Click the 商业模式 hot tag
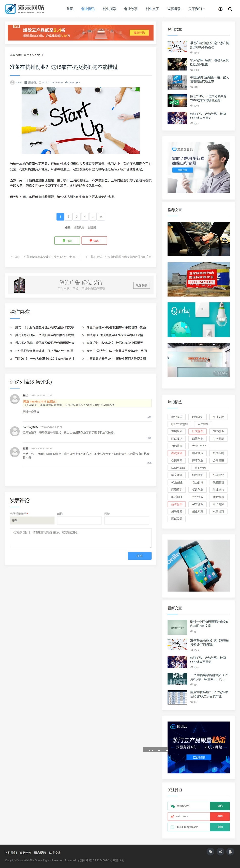This screenshot has width=240, height=868. [x=177, y=417]
